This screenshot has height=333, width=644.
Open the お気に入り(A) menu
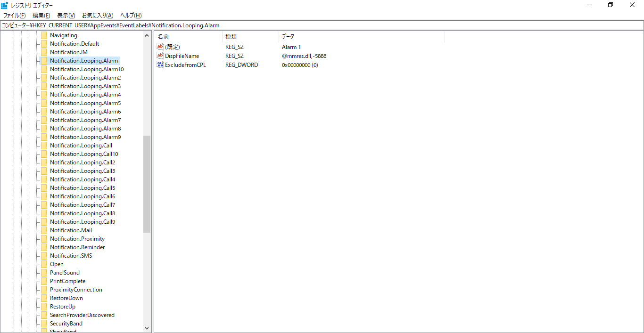tap(98, 16)
